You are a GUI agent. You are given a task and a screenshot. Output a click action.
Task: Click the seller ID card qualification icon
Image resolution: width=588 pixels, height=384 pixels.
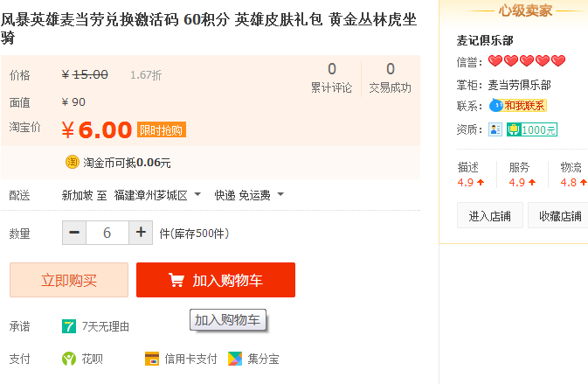coord(495,129)
